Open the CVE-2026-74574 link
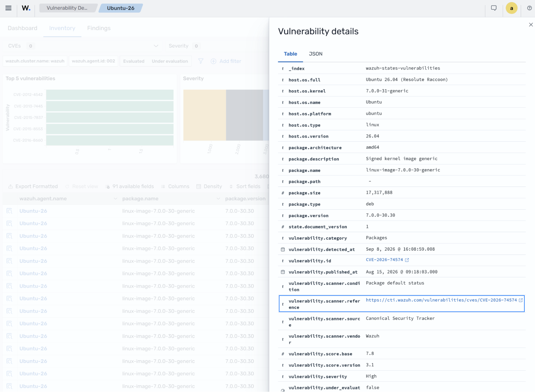The image size is (535, 392). (x=384, y=260)
